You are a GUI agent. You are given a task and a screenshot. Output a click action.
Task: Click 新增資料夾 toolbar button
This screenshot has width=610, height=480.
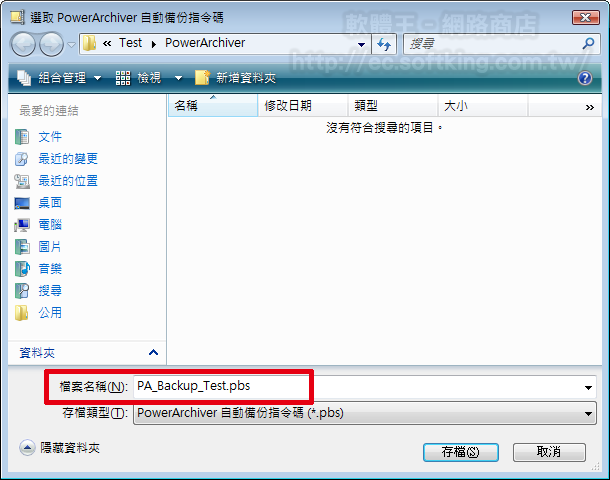tap(235, 78)
